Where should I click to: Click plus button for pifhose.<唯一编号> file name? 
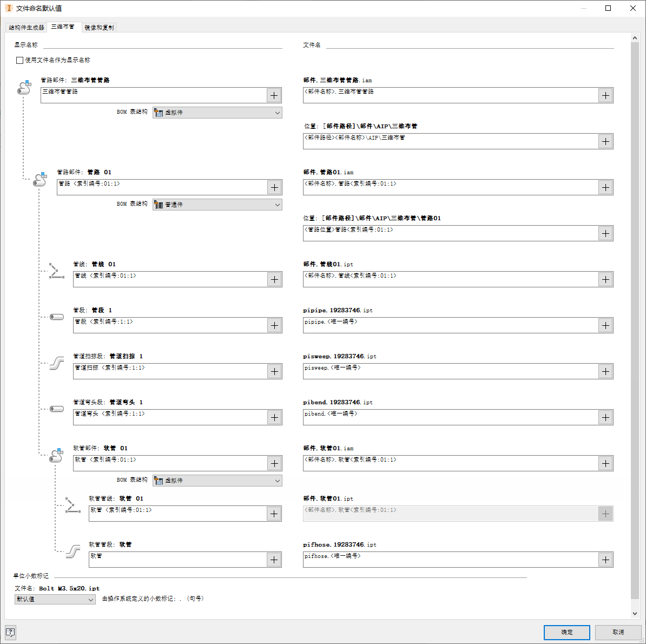pyautogui.click(x=605, y=560)
